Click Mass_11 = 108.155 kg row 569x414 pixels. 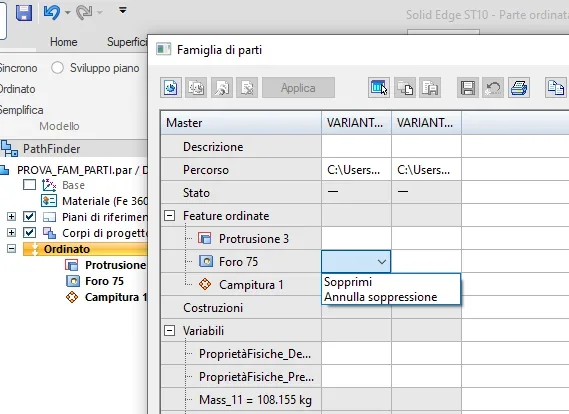pos(255,400)
